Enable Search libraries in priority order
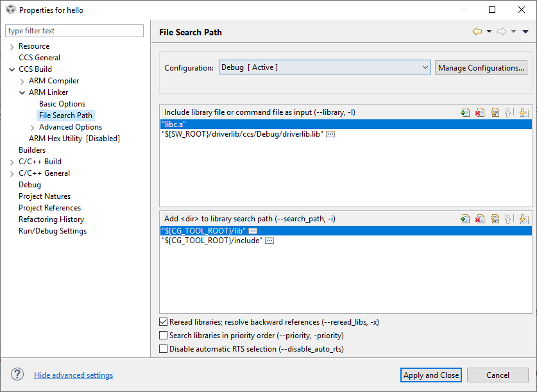 (164, 336)
